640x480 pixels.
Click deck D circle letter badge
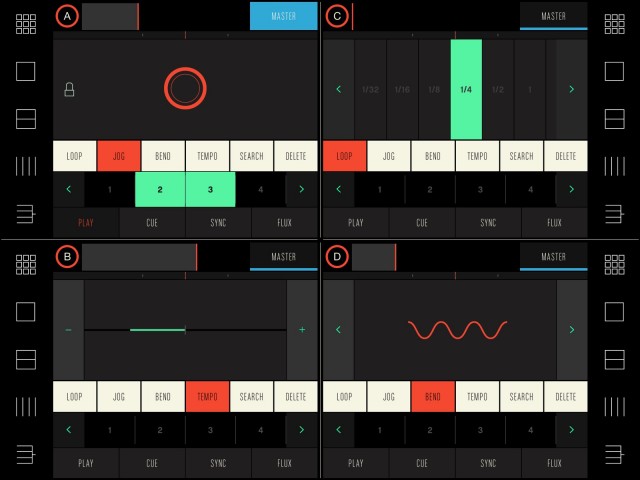coord(337,257)
